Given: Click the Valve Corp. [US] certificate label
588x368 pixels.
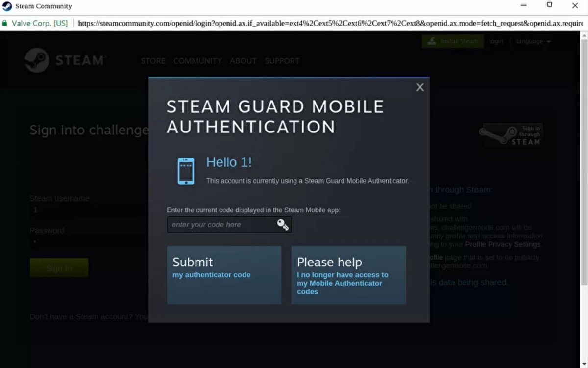Looking at the screenshot, I should click(x=40, y=23).
